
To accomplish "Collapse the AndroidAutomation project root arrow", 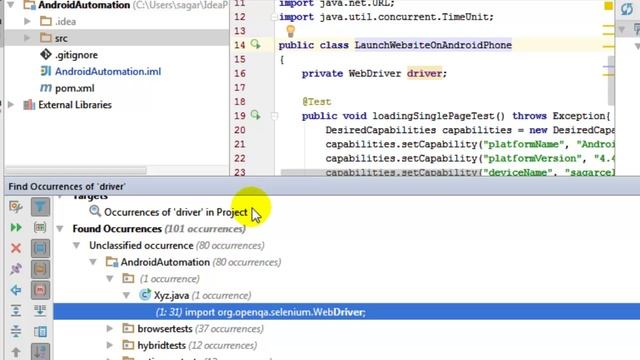I will tap(11, 5).
